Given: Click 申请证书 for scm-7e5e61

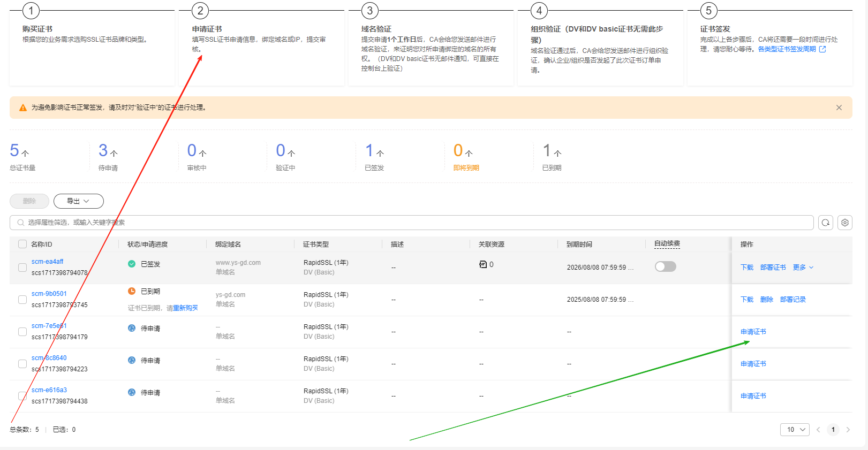Looking at the screenshot, I should click(x=753, y=332).
